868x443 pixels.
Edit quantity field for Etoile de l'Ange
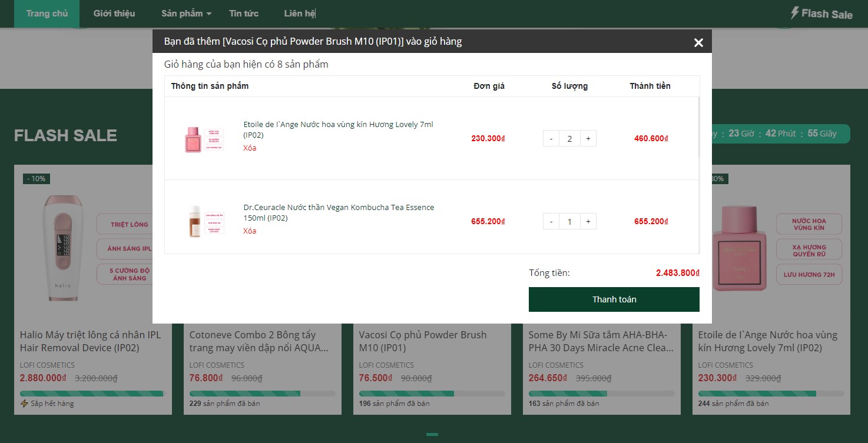tap(569, 139)
